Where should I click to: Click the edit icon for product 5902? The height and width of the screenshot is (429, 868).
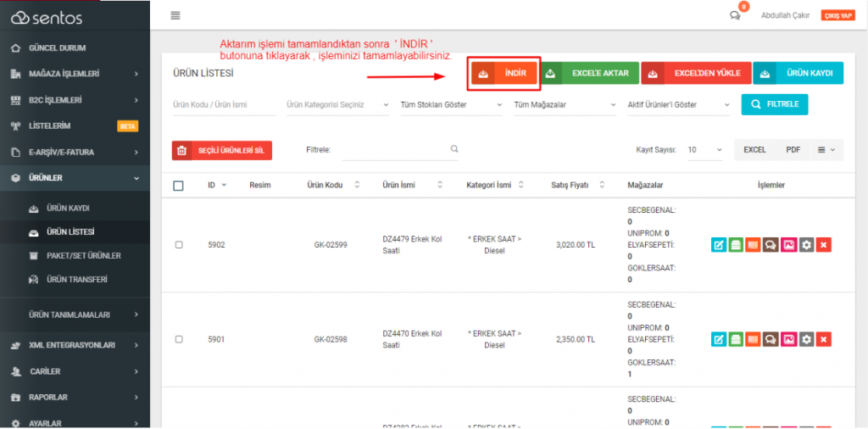pos(719,245)
